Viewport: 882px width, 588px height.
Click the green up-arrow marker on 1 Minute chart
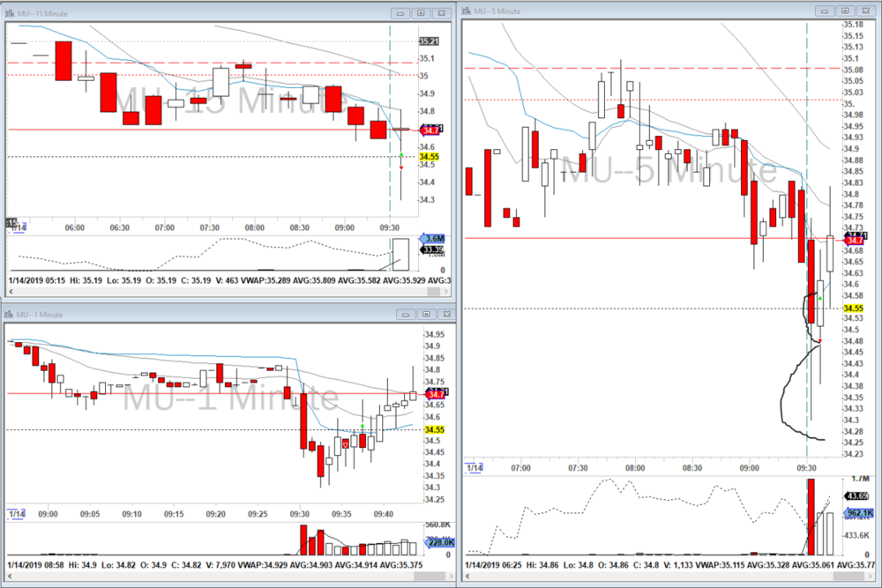pos(362,428)
